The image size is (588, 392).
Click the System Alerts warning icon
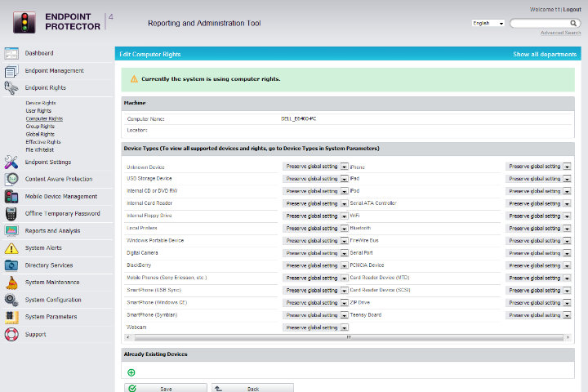[11, 248]
